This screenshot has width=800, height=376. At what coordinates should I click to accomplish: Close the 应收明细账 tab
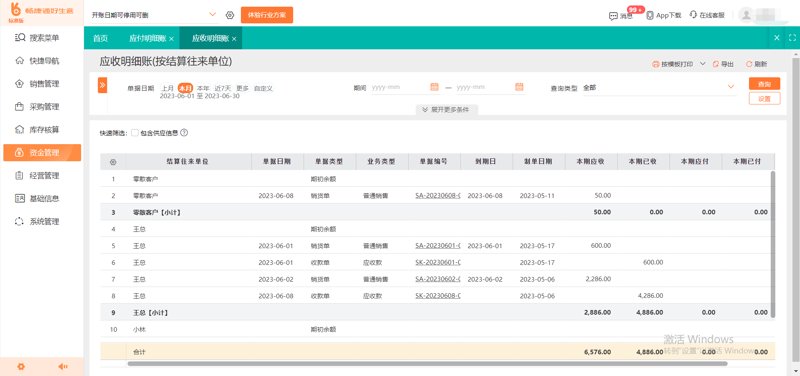point(234,39)
